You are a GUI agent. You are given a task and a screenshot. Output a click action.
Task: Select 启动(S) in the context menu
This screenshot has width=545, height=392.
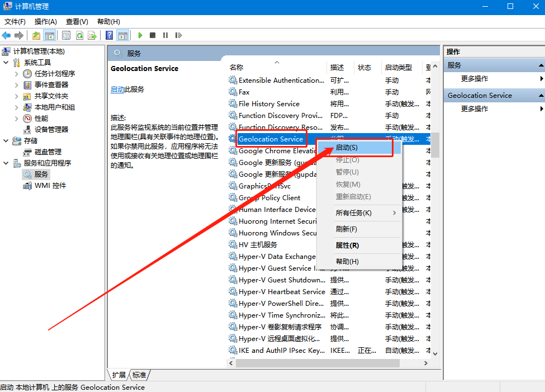(347, 148)
